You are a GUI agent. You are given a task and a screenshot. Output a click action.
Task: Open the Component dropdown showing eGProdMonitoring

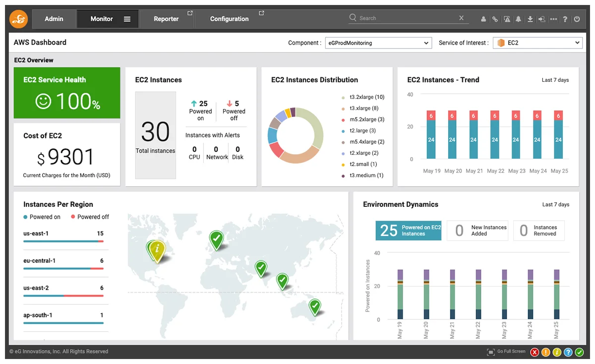pyautogui.click(x=378, y=43)
